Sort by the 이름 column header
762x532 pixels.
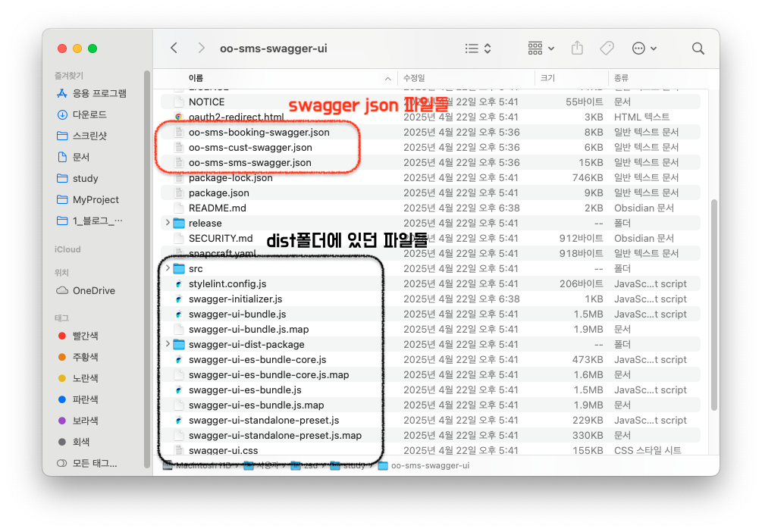[x=196, y=78]
